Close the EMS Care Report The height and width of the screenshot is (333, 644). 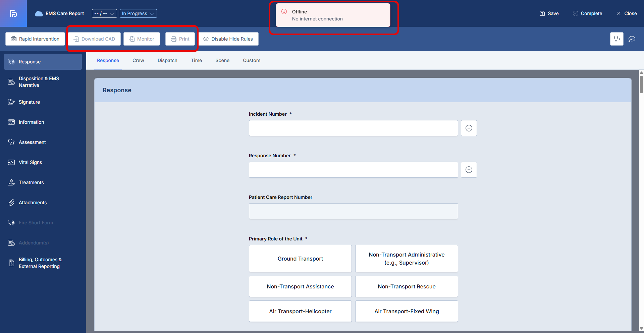tap(627, 13)
